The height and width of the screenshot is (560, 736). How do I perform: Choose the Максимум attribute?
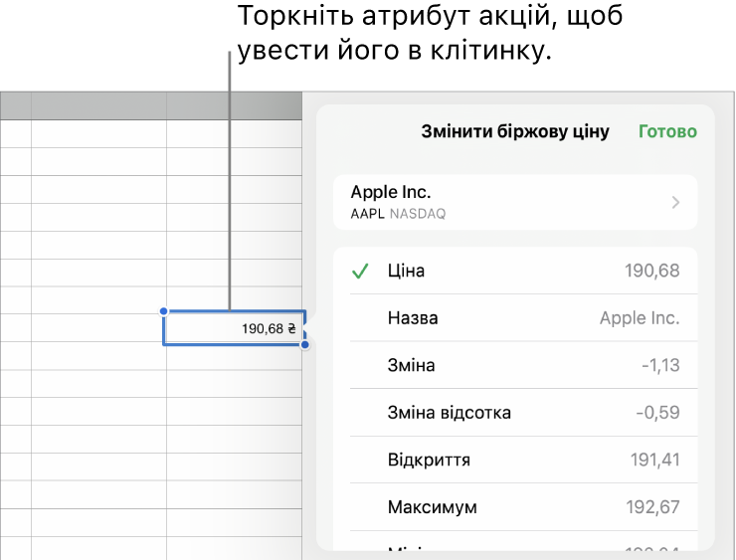click(515, 507)
